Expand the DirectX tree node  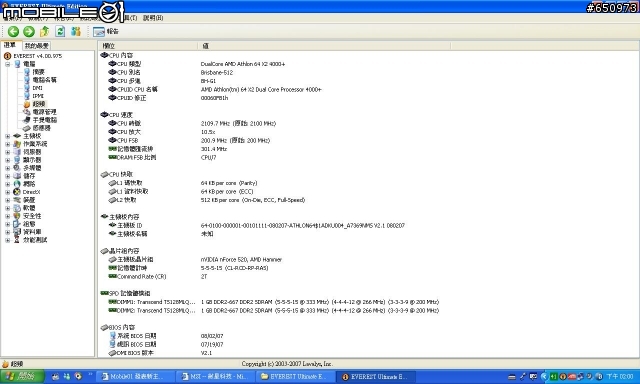pos(7,192)
